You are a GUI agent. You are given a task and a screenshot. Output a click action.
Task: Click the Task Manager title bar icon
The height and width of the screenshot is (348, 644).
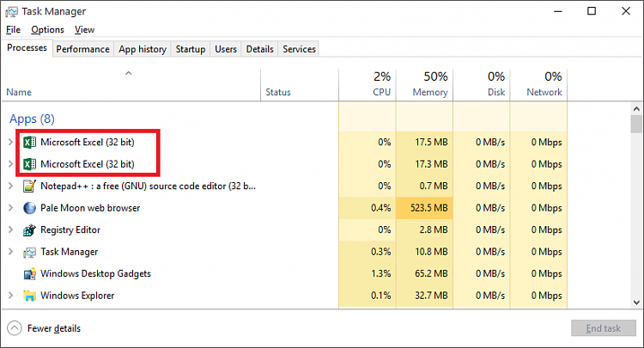pos(11,11)
